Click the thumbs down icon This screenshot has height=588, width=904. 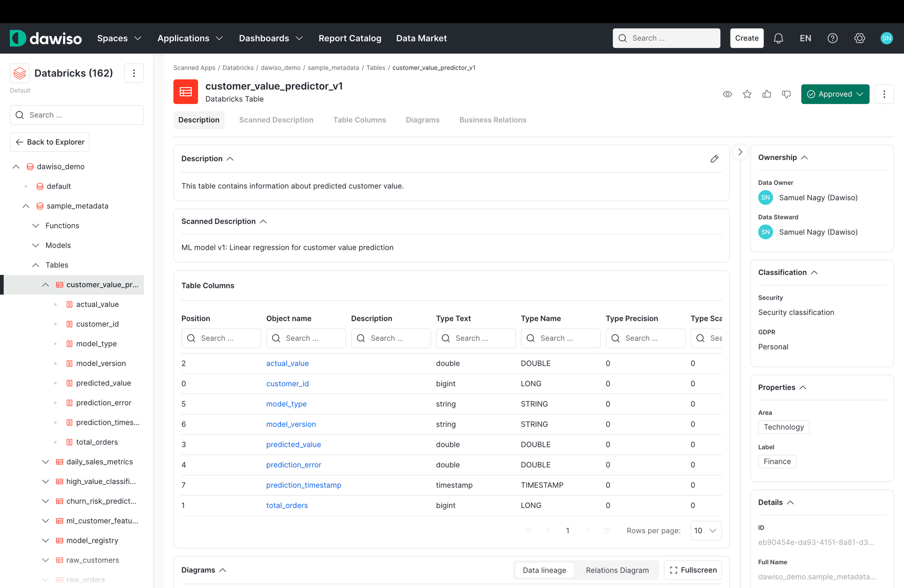[x=786, y=94]
